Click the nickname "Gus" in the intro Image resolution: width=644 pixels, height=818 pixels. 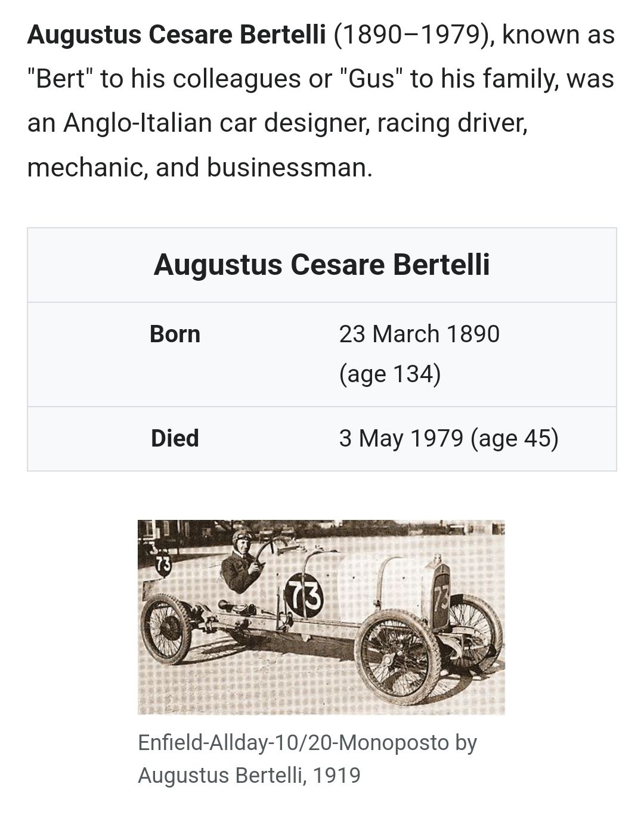click(371, 79)
